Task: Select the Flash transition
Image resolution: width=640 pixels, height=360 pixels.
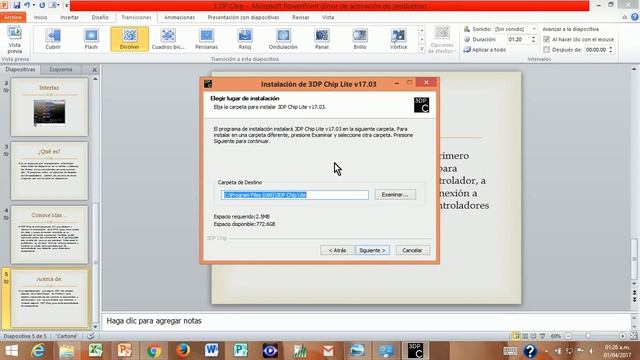Action: (91, 39)
